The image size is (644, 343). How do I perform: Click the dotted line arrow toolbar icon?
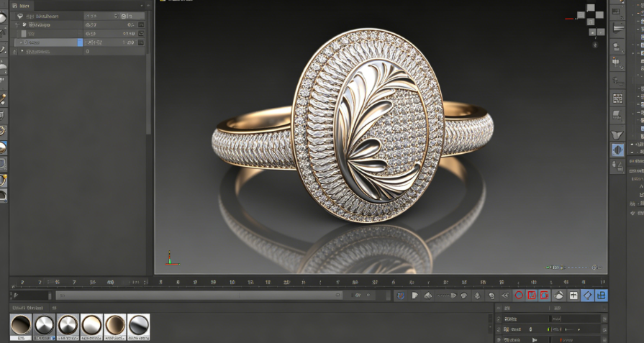click(446, 296)
